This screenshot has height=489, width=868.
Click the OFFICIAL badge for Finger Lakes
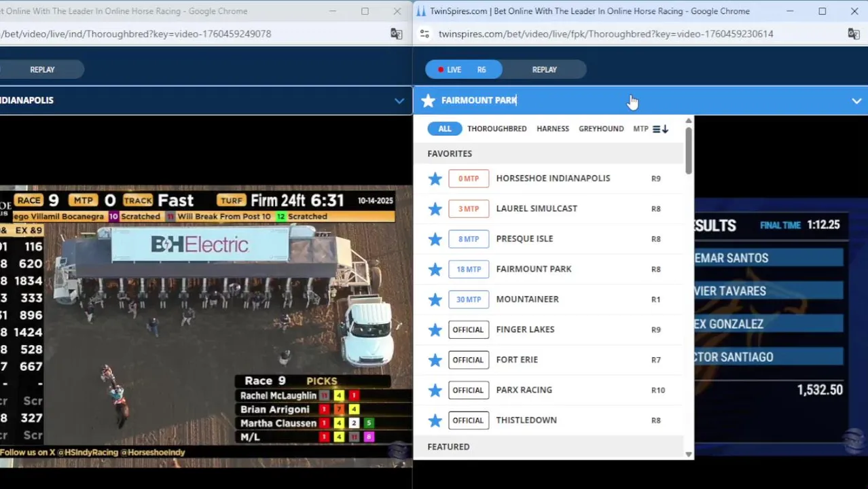tap(468, 329)
